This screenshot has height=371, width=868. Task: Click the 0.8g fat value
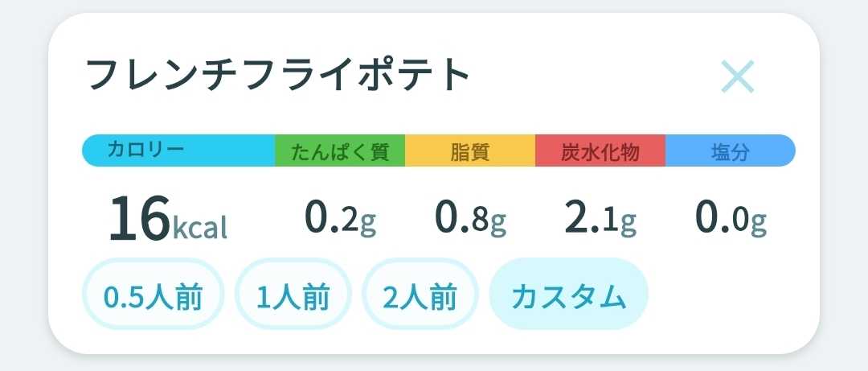pos(470,219)
